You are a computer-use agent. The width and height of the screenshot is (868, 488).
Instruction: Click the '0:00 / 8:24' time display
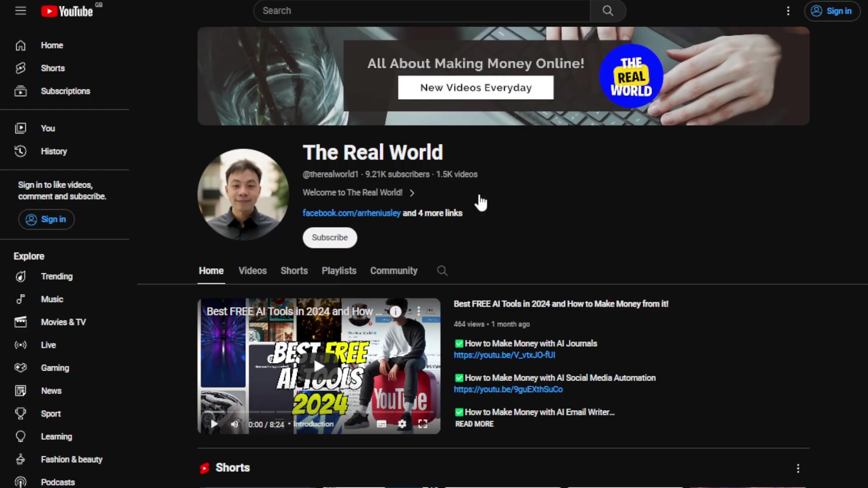(266, 424)
